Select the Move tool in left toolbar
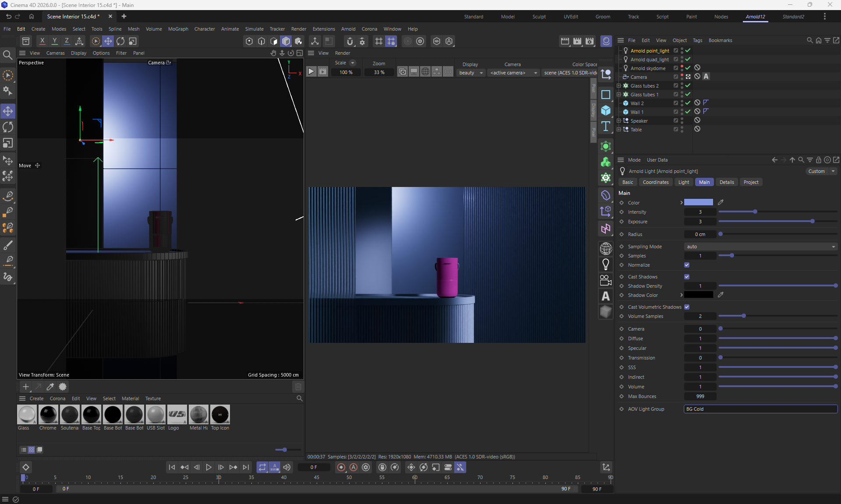The height and width of the screenshot is (504, 841). tap(8, 111)
